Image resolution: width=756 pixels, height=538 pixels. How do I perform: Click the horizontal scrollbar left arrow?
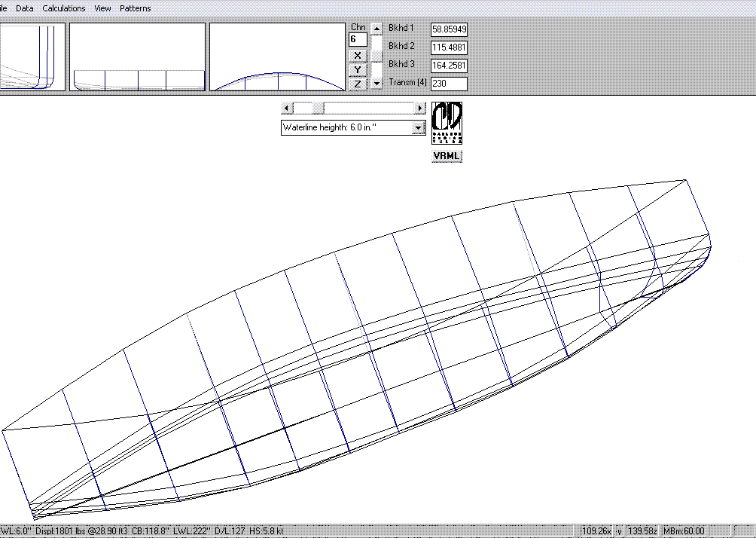point(285,108)
